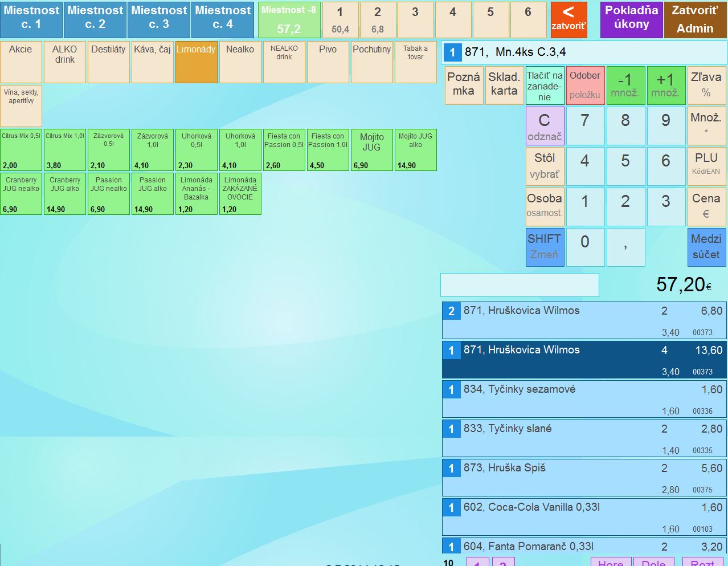
Task: Click the empty input field beside total
Action: tap(520, 285)
